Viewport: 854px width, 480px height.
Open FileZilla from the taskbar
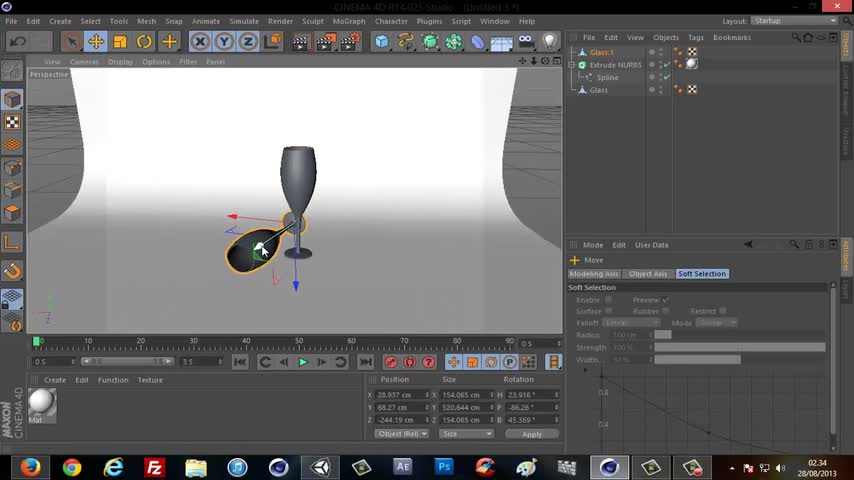tap(155, 467)
